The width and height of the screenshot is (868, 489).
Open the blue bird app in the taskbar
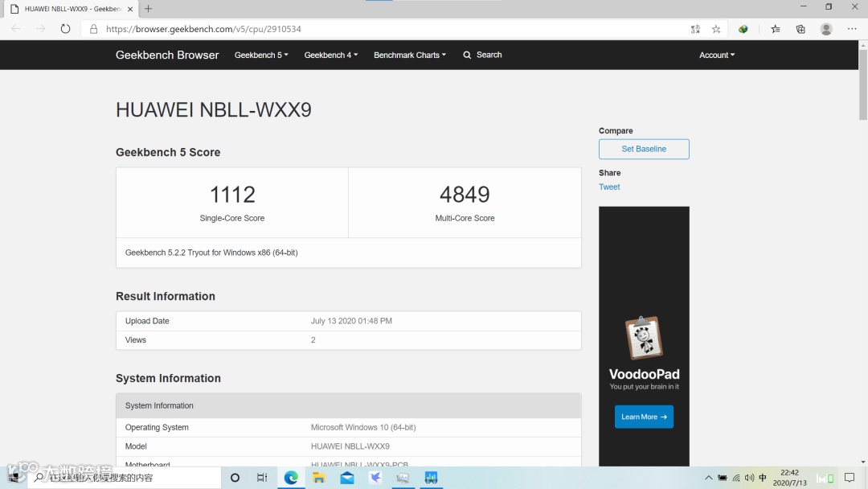(x=375, y=478)
